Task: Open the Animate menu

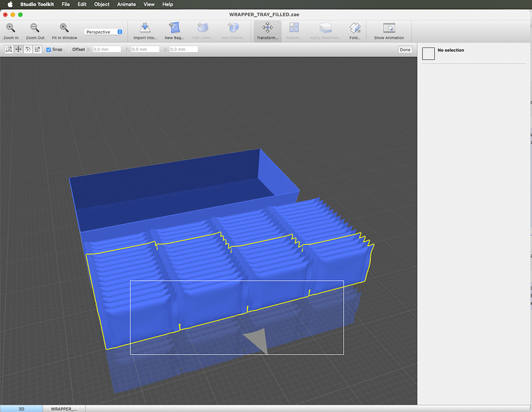Action: tap(127, 4)
